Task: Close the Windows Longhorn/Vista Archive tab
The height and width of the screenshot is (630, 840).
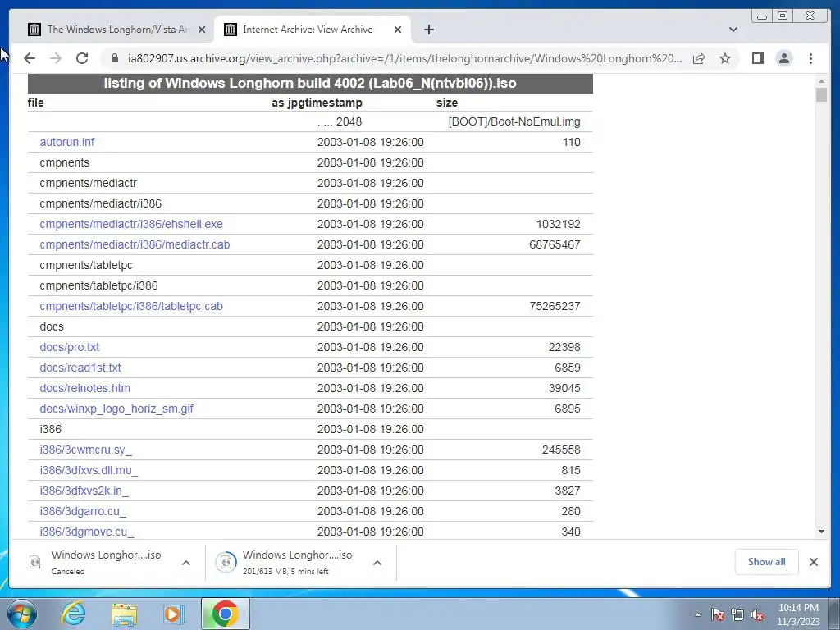Action: [202, 30]
